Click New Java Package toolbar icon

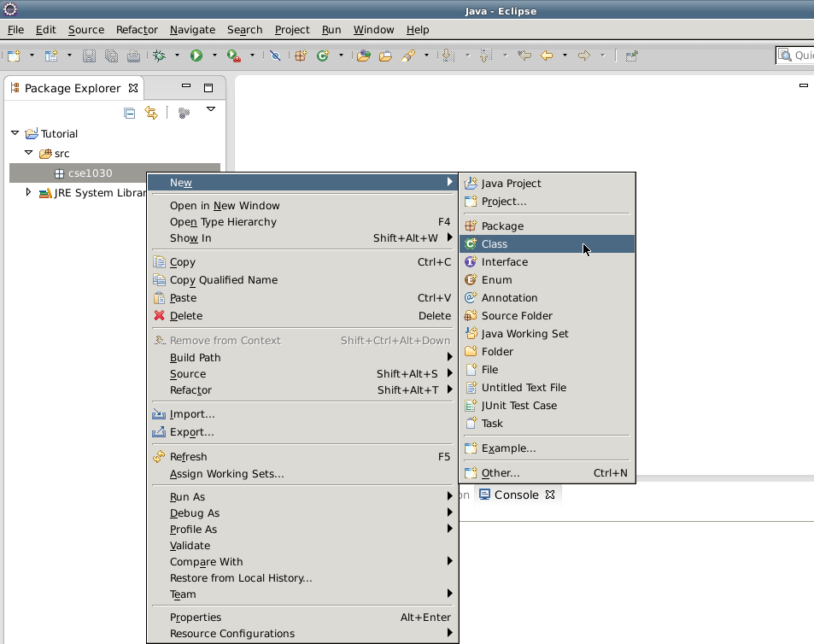coord(301,56)
